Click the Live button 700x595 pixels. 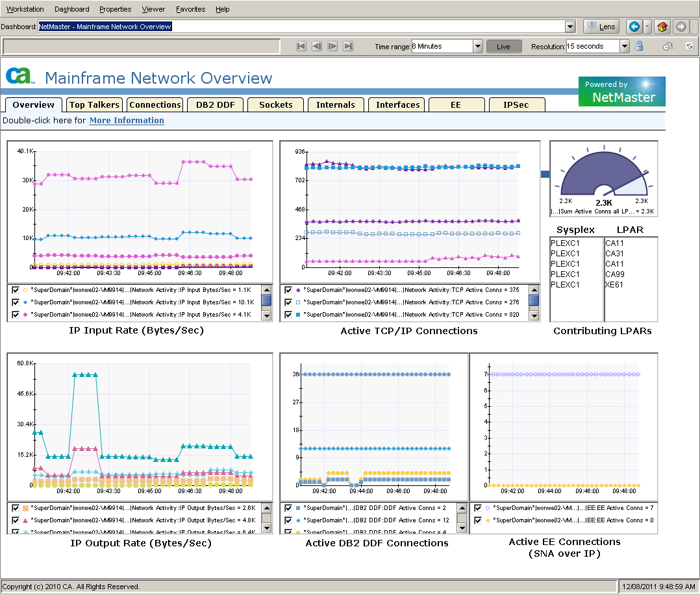coord(504,46)
